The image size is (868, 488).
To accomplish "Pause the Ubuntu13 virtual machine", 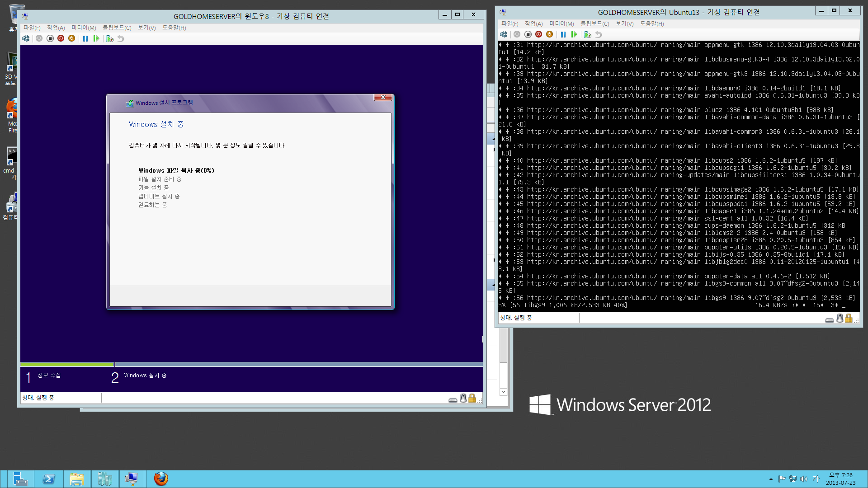I will [x=563, y=34].
